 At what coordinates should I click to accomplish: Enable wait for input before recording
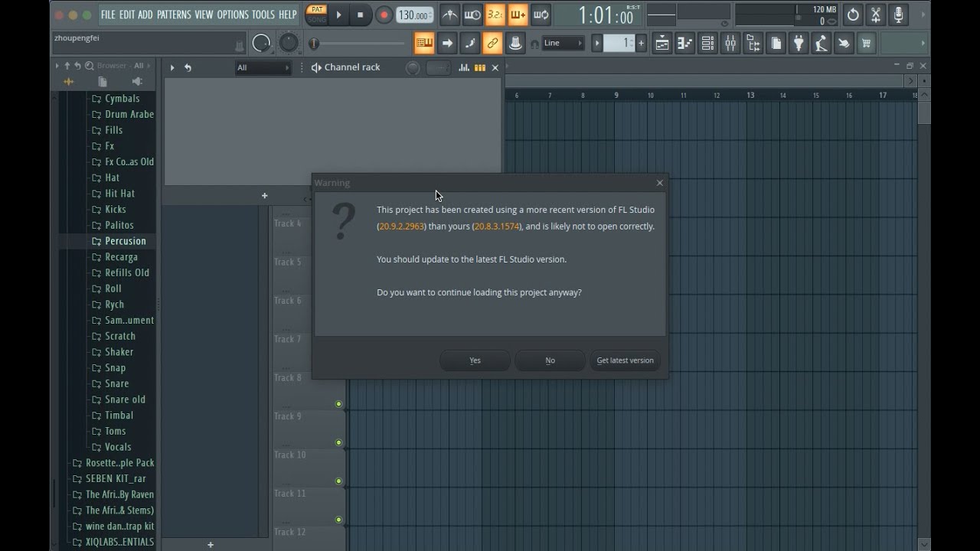(473, 15)
